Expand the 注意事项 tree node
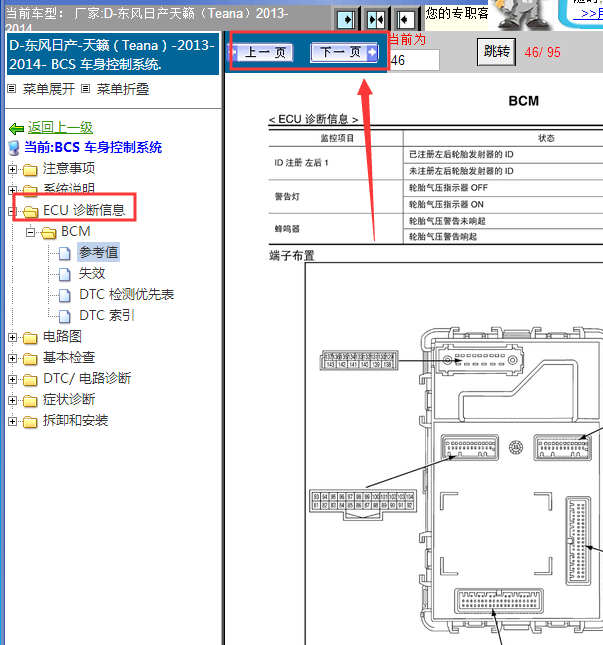The image size is (603, 645). [x=12, y=169]
